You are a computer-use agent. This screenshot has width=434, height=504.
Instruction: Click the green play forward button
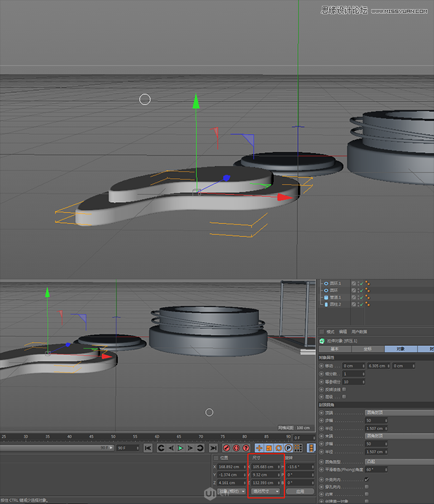pyautogui.click(x=181, y=448)
